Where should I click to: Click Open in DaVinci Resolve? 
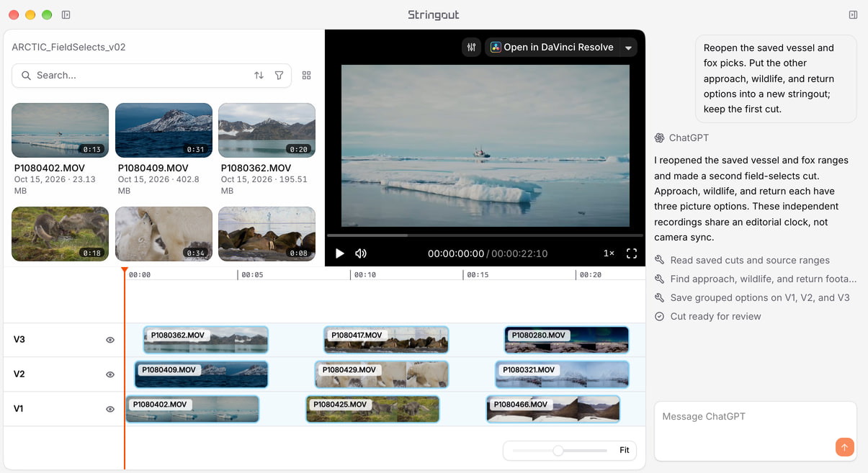[552, 48]
